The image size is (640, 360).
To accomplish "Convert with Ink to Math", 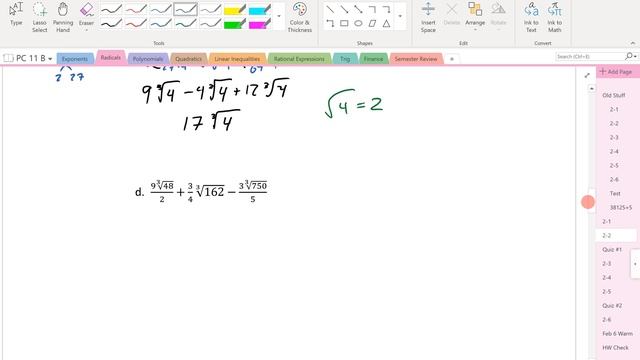I will 555,17.
